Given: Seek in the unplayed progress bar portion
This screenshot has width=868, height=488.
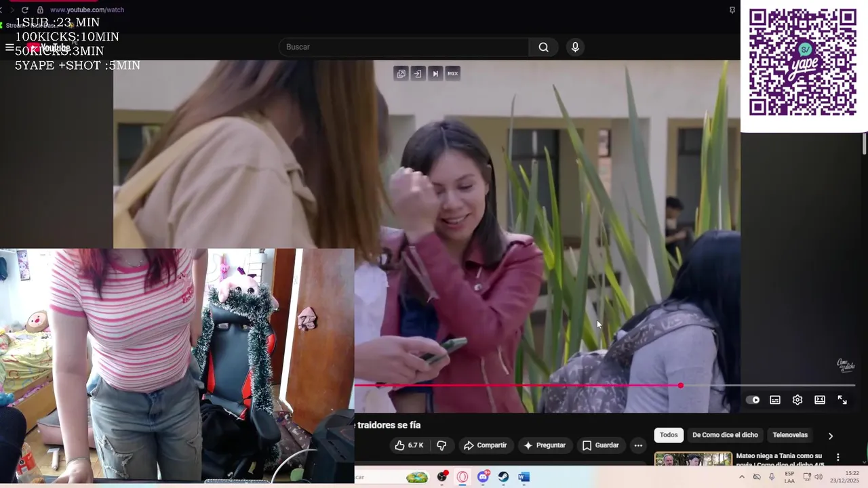Looking at the screenshot, I should 770,386.
